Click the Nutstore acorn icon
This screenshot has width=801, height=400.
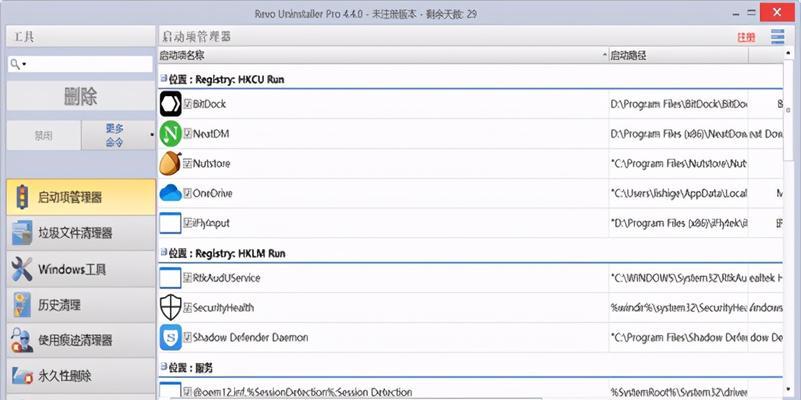click(x=170, y=163)
